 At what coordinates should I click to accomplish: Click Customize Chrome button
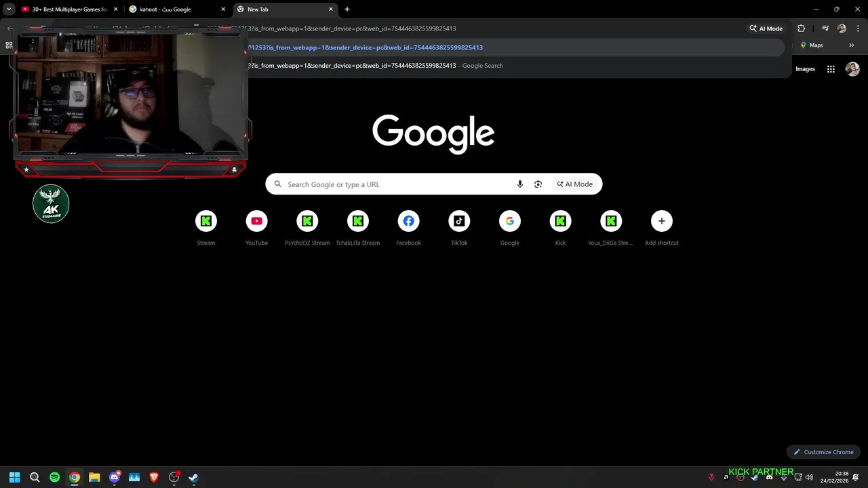(823, 452)
